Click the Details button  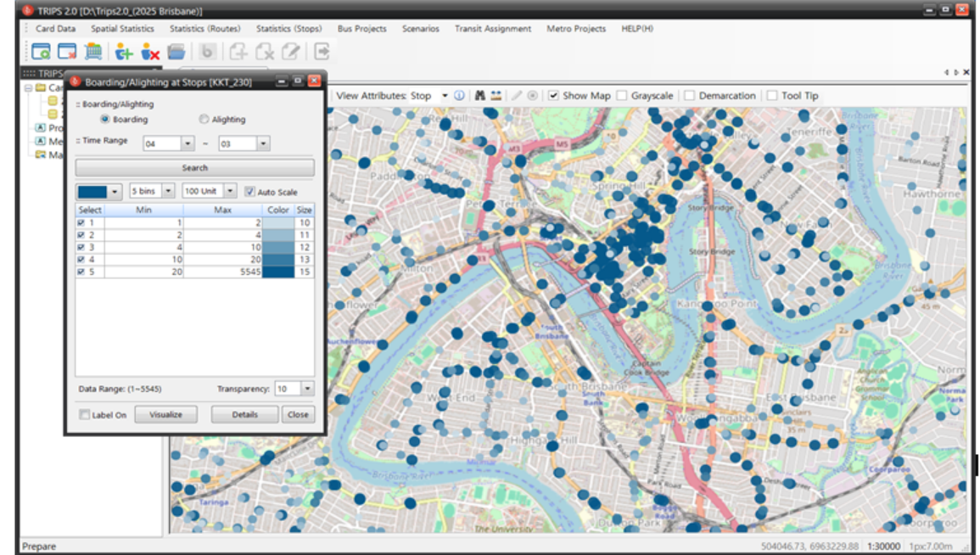pyautogui.click(x=244, y=414)
